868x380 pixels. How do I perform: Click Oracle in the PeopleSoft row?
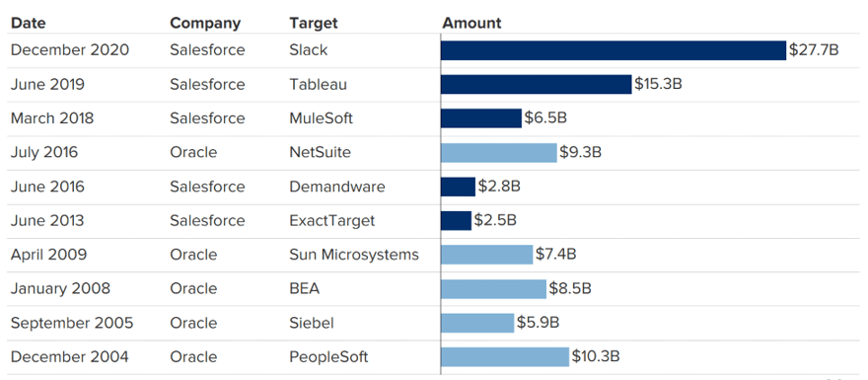tap(193, 356)
